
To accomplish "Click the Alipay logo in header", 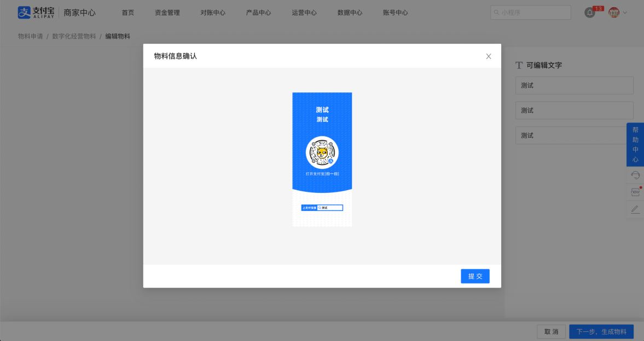I will 36,13.
